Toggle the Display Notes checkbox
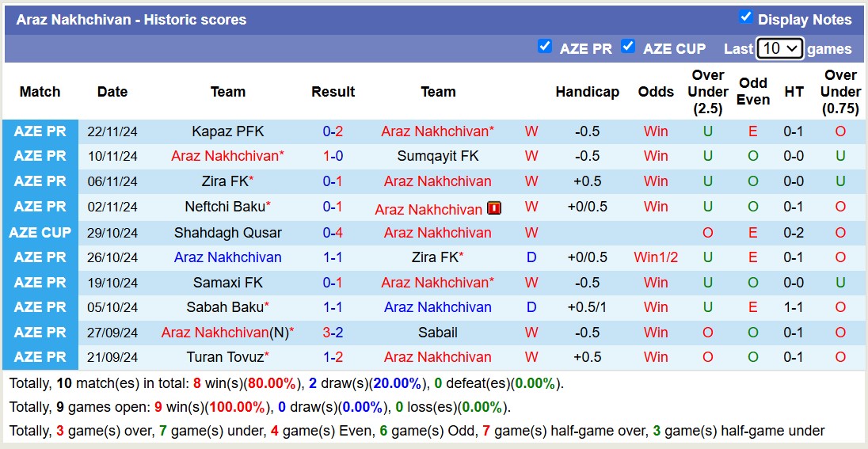 (745, 17)
